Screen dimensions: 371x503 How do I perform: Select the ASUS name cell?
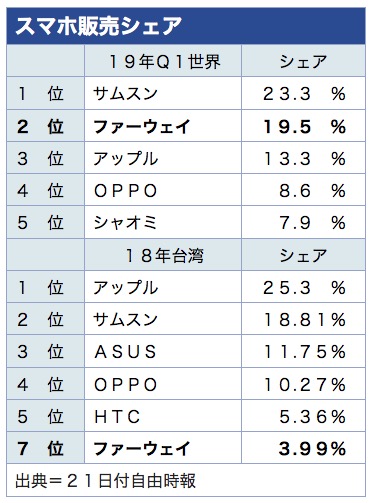163,352
